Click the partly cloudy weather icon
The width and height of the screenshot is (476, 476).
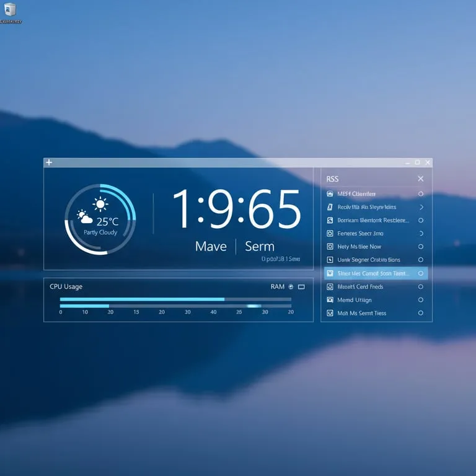tap(85, 218)
